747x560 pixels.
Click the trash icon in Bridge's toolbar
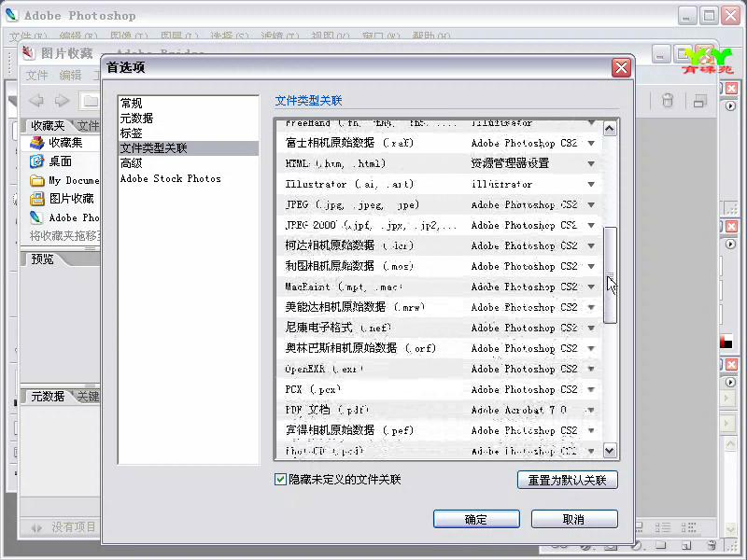[668, 101]
